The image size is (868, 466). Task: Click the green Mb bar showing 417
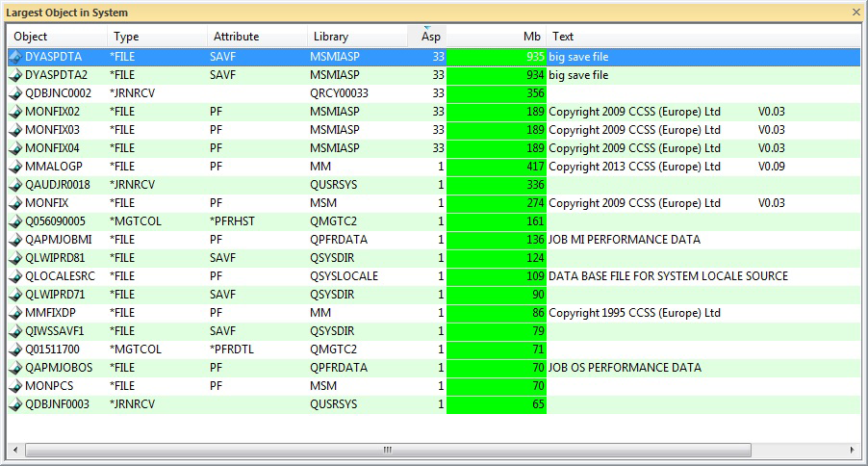497,167
